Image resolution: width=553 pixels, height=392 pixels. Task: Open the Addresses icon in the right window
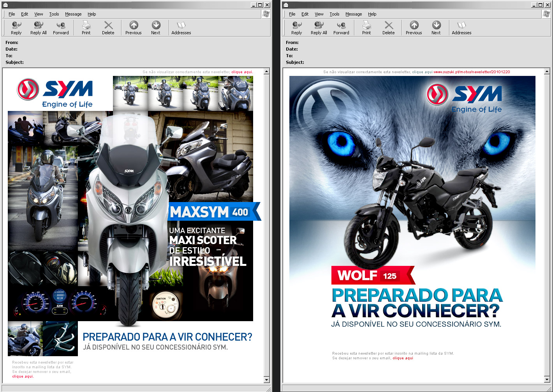pos(461,27)
